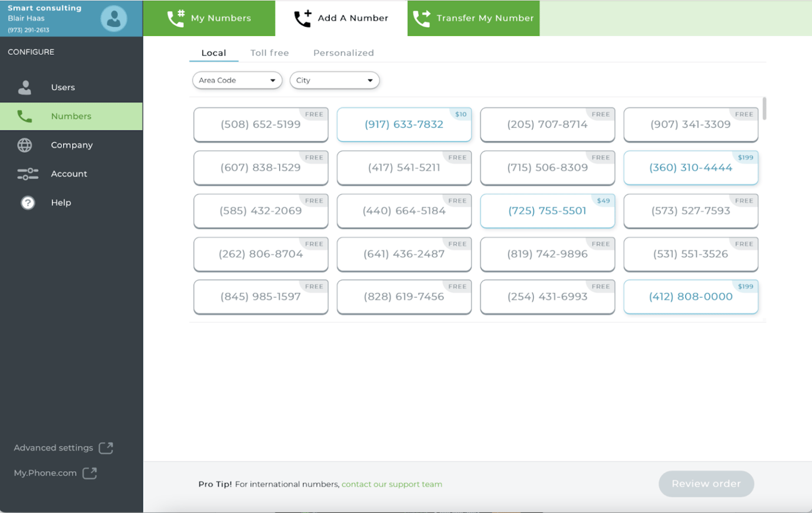Open Advanced settings external link icon
812x513 pixels.
pos(106,448)
